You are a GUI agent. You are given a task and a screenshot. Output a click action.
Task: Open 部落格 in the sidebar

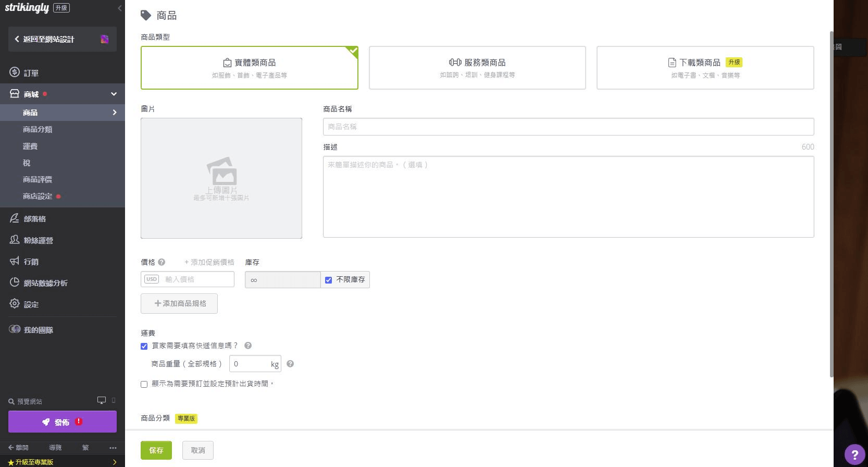pyautogui.click(x=35, y=219)
